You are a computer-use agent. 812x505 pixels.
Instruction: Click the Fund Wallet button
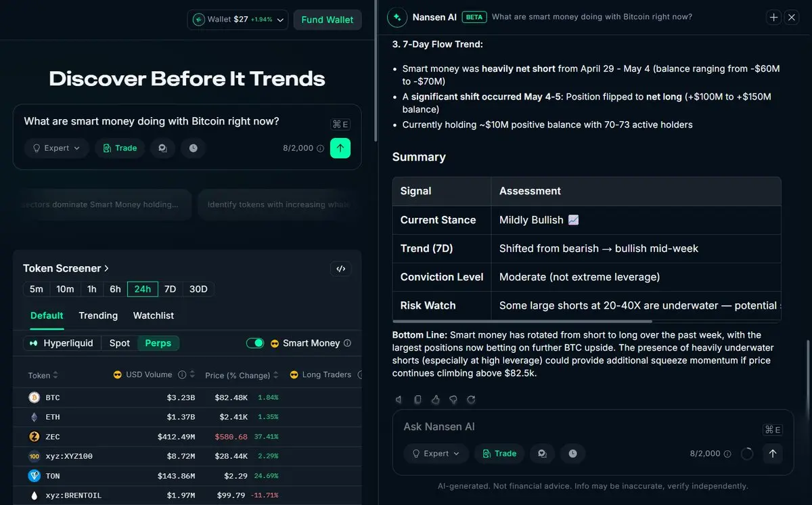pos(328,20)
